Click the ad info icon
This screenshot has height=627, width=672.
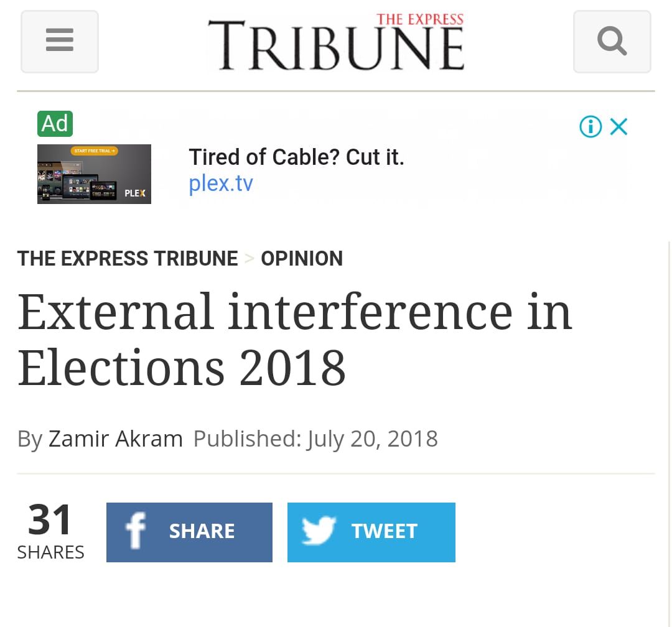click(x=590, y=127)
